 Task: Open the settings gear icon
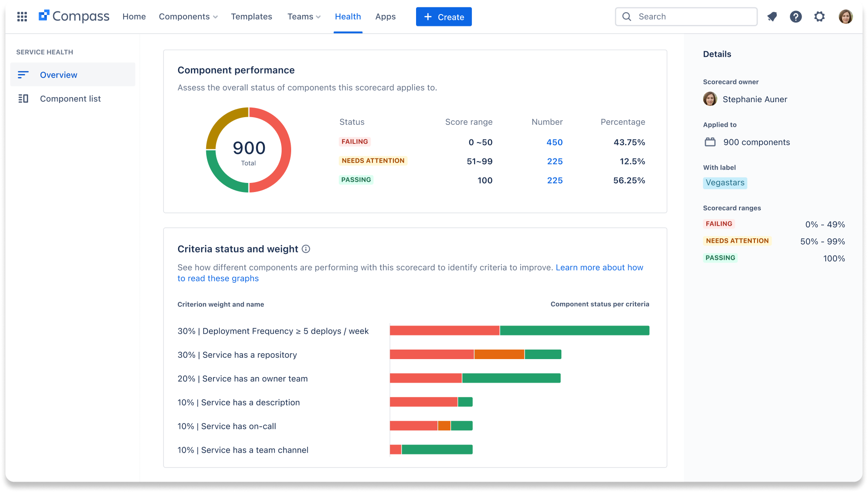tap(819, 16)
